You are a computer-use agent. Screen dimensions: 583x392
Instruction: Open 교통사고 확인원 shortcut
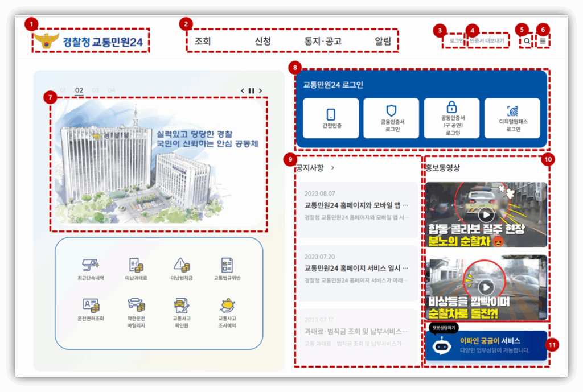click(182, 313)
